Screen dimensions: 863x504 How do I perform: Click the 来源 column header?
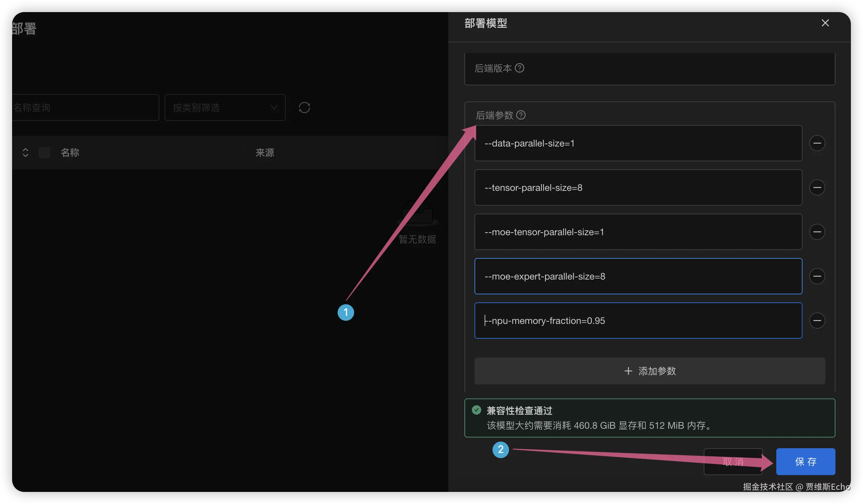[264, 152]
